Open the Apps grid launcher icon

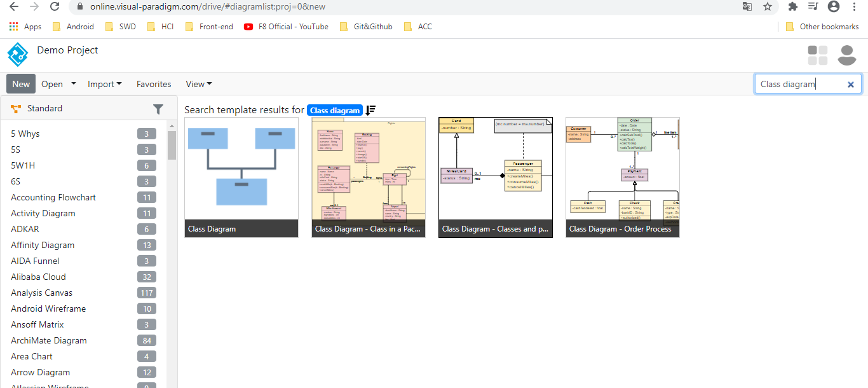[13, 26]
